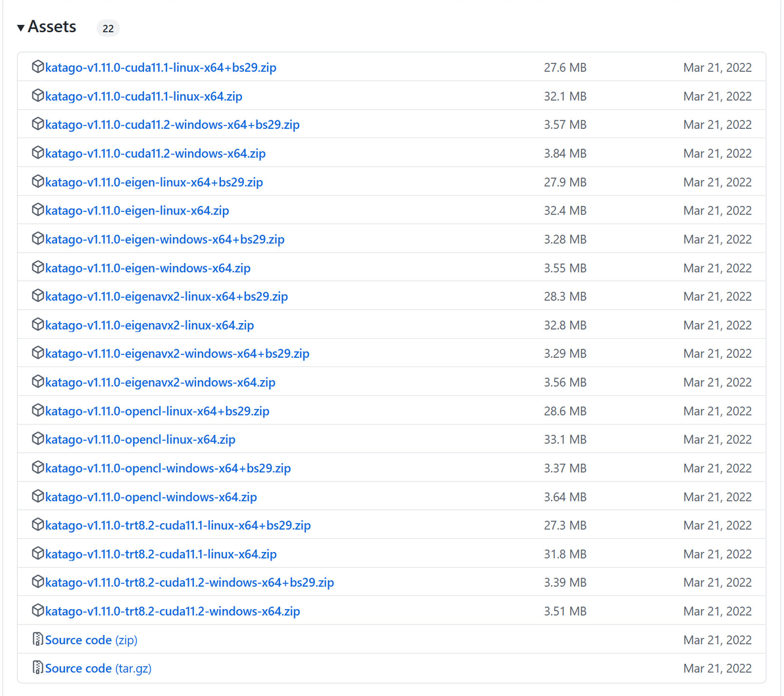Collapse the Assets section triangle
The height and width of the screenshot is (696, 784).
pos(21,28)
